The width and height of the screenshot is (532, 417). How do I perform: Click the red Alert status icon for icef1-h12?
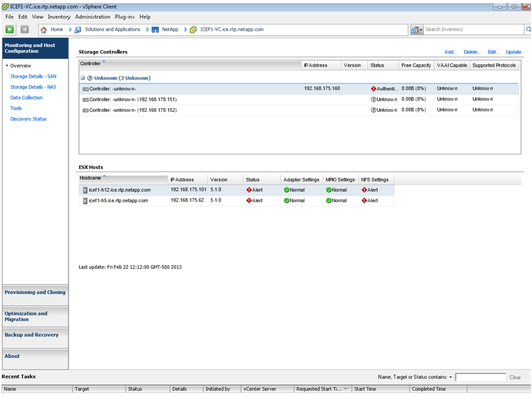pos(249,190)
